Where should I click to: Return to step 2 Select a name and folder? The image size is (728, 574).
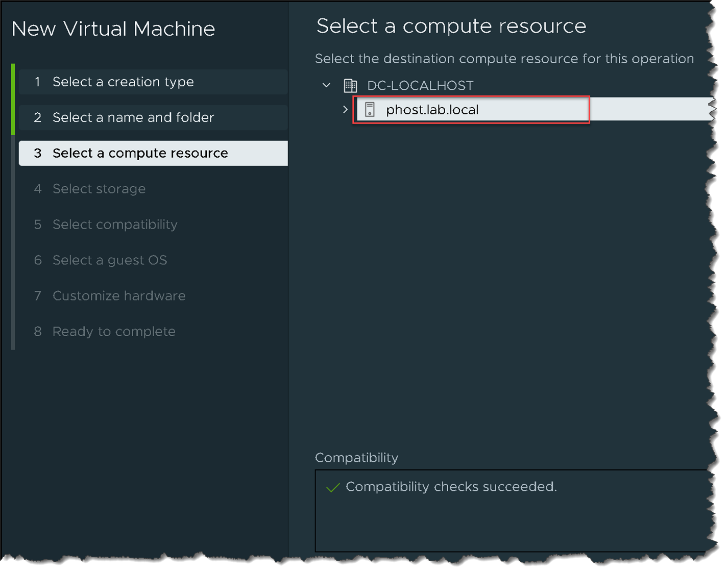(133, 117)
